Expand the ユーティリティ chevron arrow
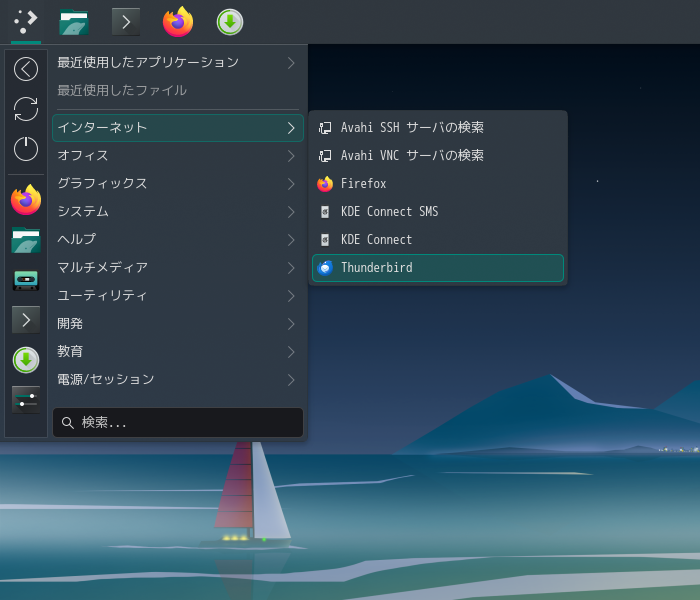 pos(291,296)
